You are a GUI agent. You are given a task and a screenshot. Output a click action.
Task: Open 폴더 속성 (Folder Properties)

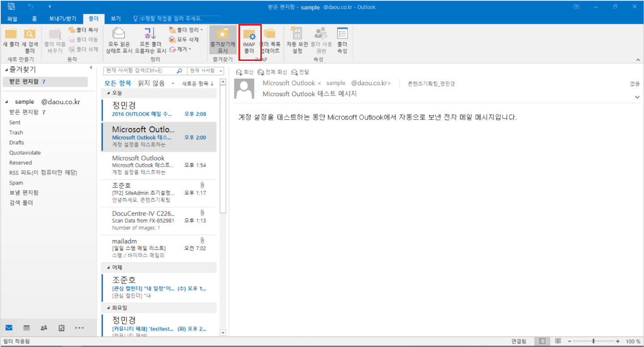(342, 40)
